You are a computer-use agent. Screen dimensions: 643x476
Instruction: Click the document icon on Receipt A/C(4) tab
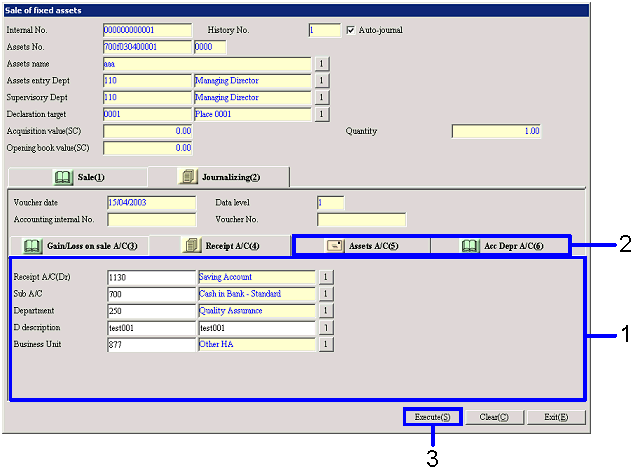192,246
